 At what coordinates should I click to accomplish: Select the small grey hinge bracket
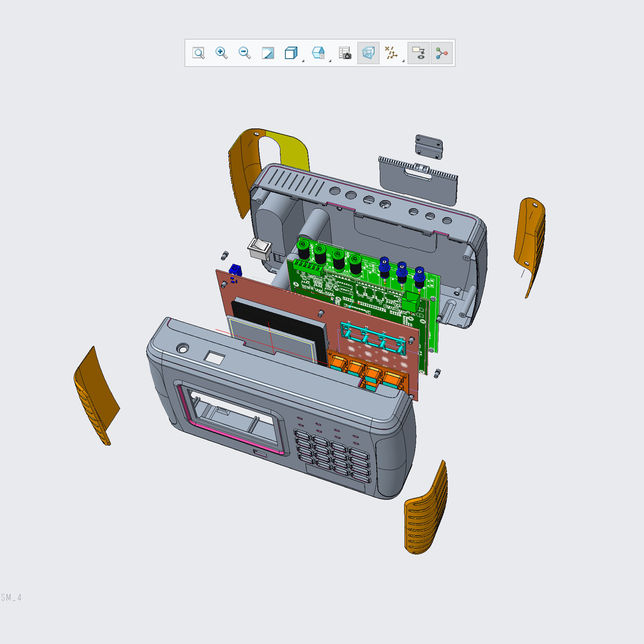(x=429, y=147)
